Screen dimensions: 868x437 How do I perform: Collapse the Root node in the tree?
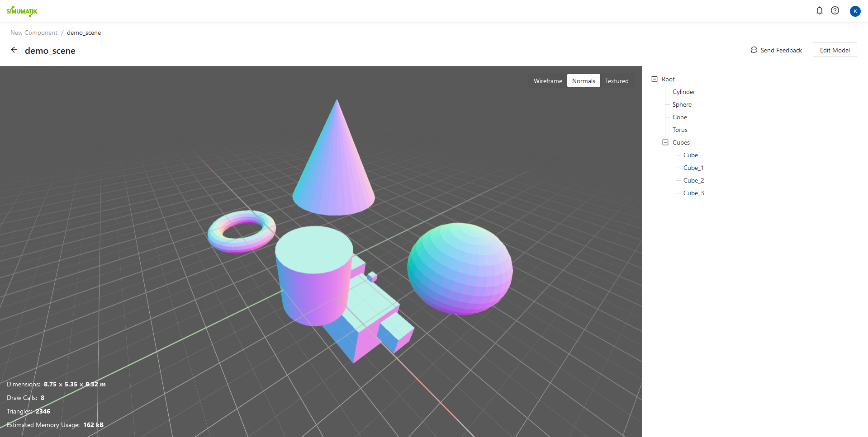point(655,79)
